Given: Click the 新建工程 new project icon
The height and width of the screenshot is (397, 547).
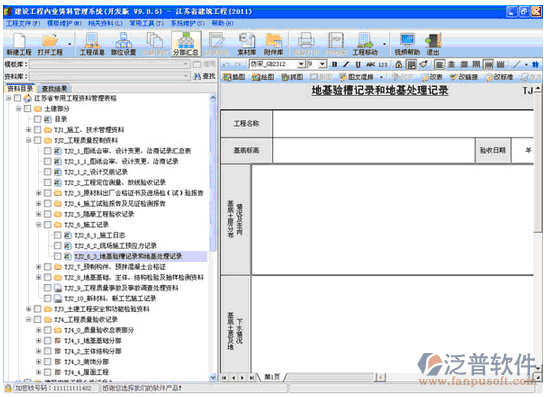Looking at the screenshot, I should 19,44.
